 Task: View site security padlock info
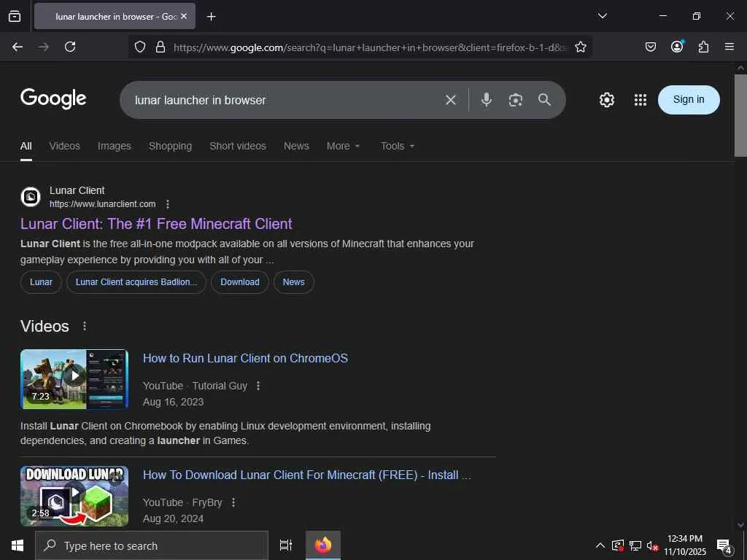click(x=160, y=47)
